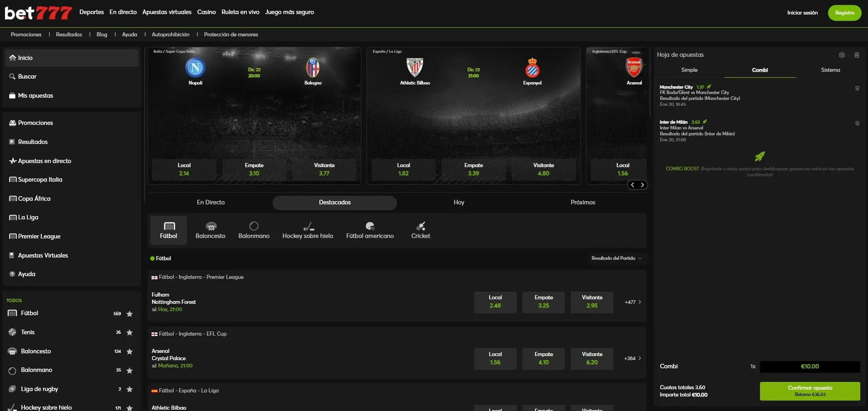The height and width of the screenshot is (411, 868).
Task: Switch to Hoy tab
Action: tap(459, 203)
